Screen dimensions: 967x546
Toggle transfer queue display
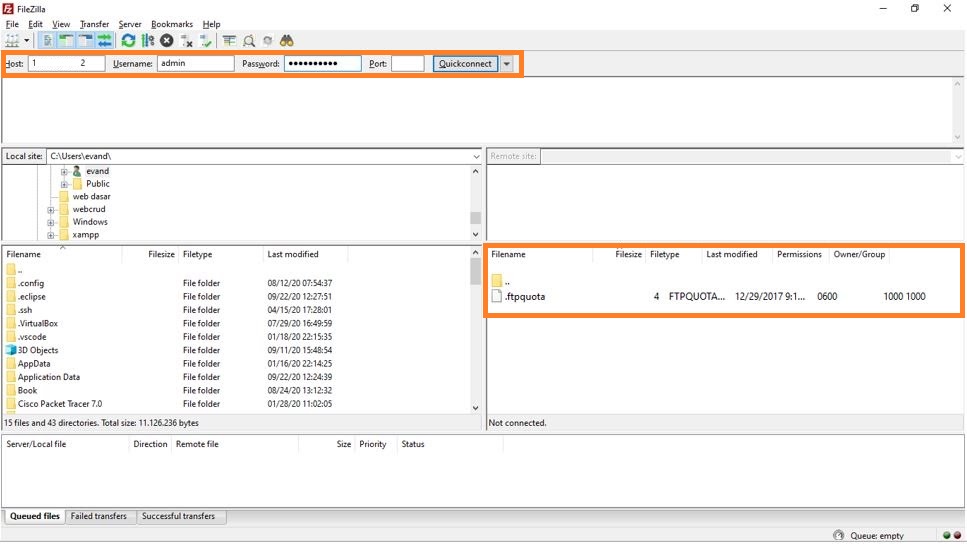(104, 41)
